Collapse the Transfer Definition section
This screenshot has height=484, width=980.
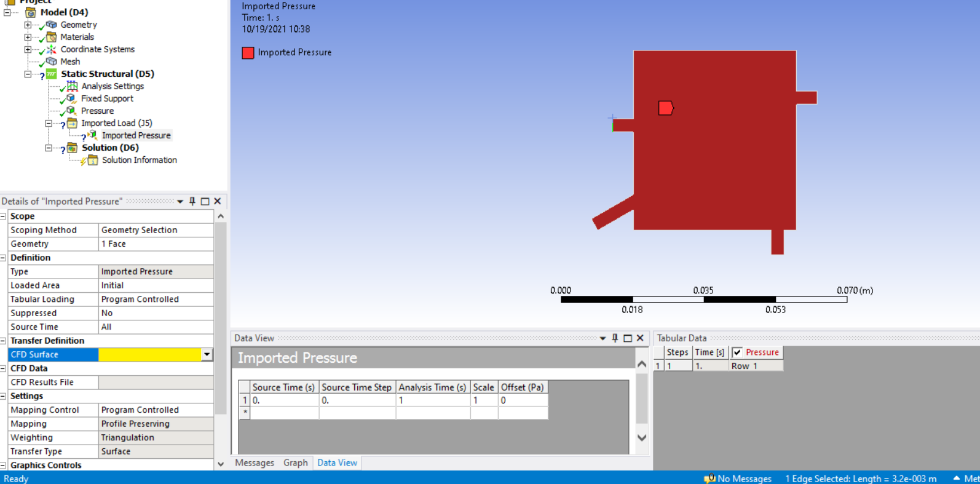3,341
